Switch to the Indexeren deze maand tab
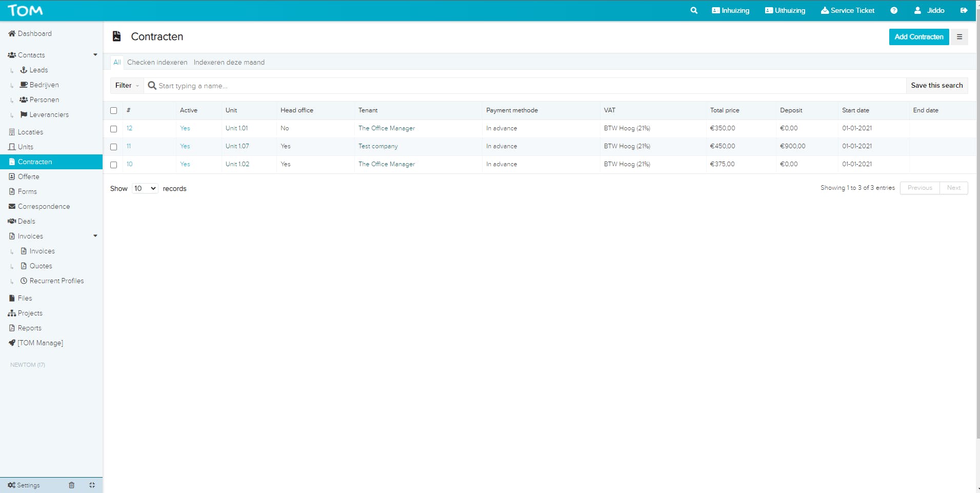 tap(229, 62)
